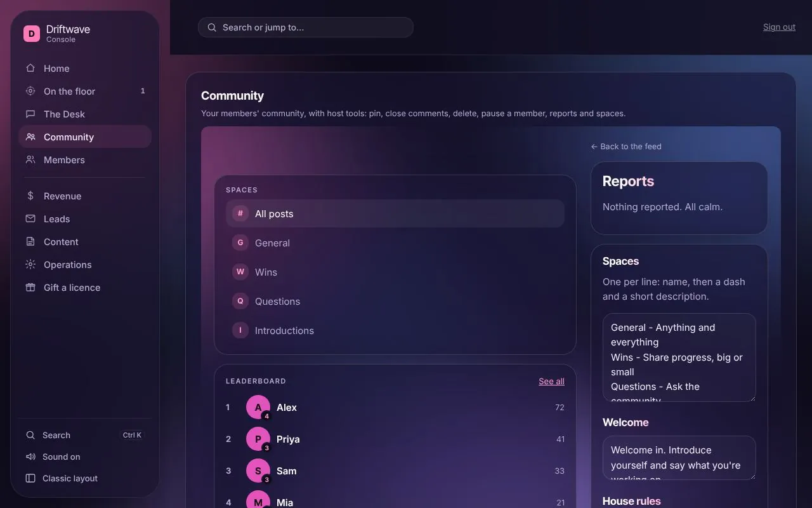Open Sam's avatar in the leaderboard
The height and width of the screenshot is (508, 812).
click(x=258, y=471)
